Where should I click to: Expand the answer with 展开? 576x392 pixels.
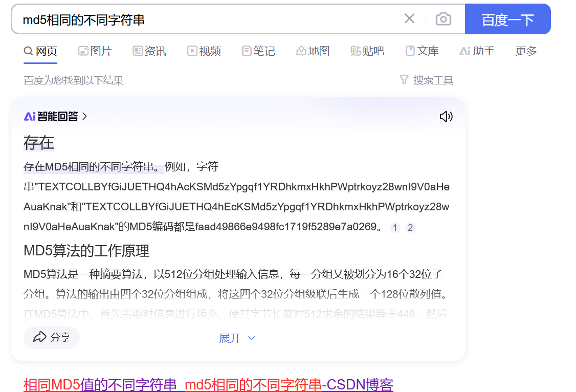tap(237, 338)
